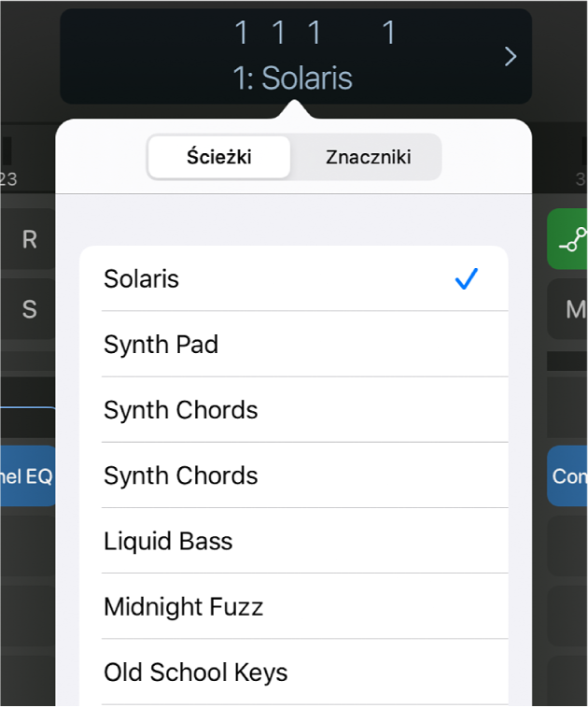Select the Midnight Fuzz track
The height and width of the screenshot is (708, 588).
tap(183, 607)
